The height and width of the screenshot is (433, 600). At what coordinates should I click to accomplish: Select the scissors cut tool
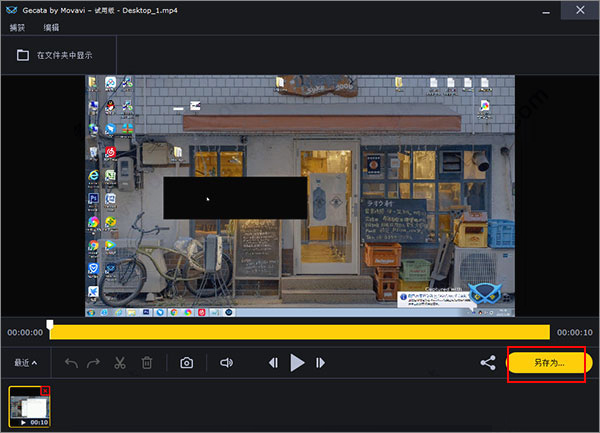[x=120, y=363]
